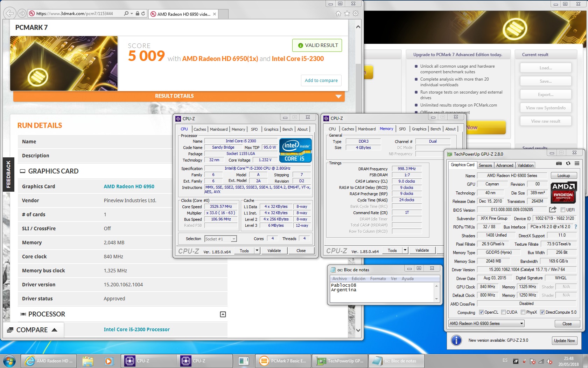Click the network signal icon in system tray

click(x=541, y=361)
